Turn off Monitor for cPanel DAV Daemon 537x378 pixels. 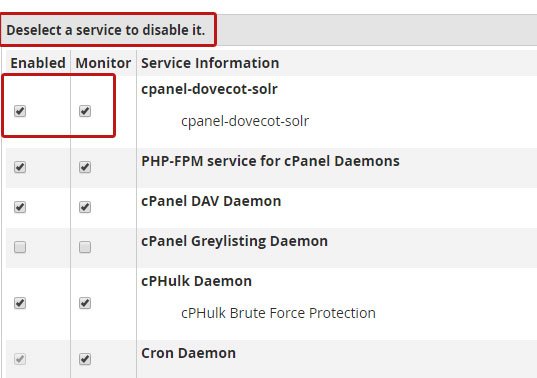pyautogui.click(x=85, y=207)
